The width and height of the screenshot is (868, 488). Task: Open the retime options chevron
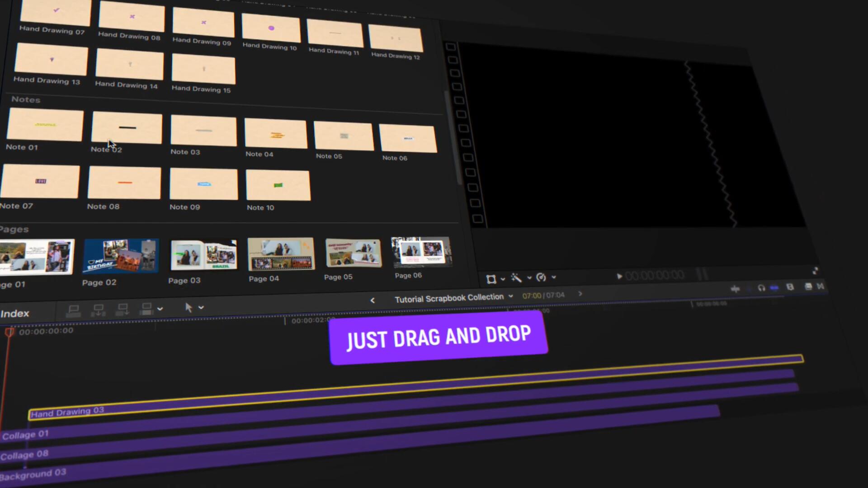point(554,277)
